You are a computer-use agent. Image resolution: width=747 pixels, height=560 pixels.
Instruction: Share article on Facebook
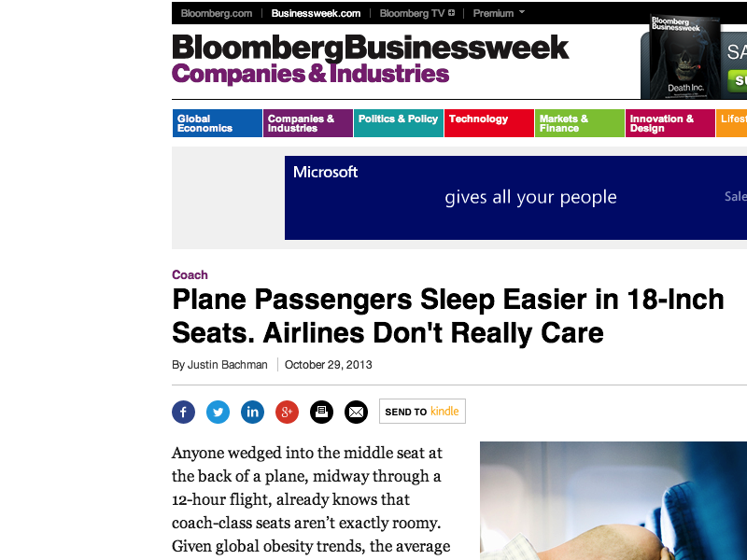coord(183,412)
